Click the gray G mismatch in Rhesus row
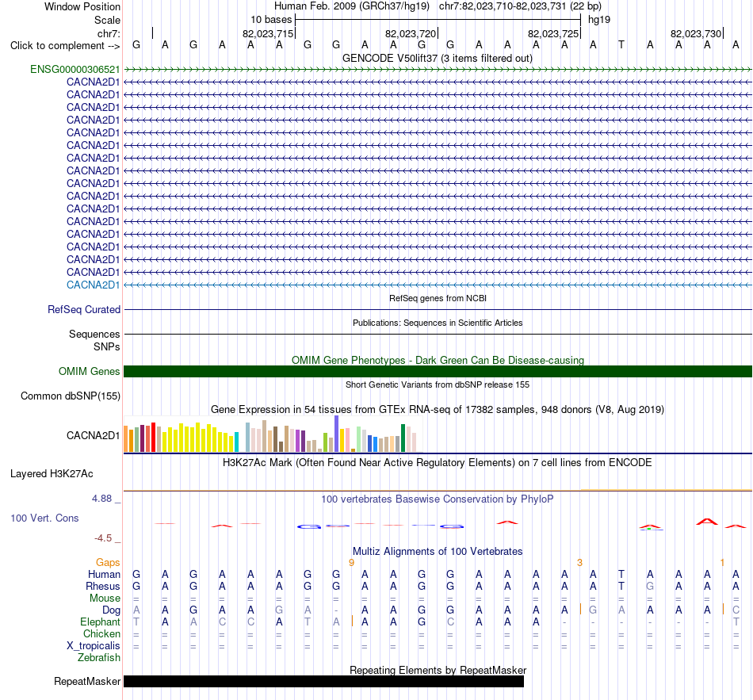 pos(650,586)
